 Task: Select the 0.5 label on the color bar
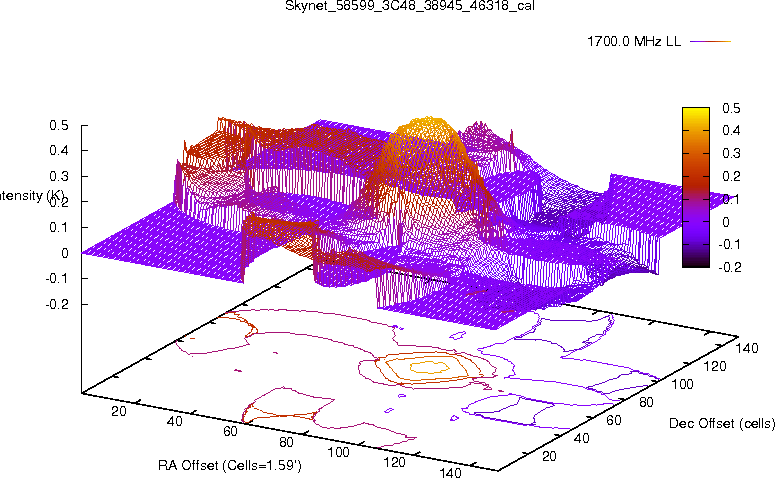731,108
